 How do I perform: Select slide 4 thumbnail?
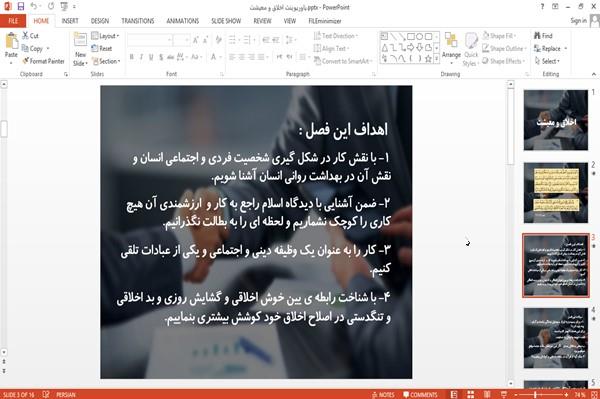pyautogui.click(x=556, y=338)
